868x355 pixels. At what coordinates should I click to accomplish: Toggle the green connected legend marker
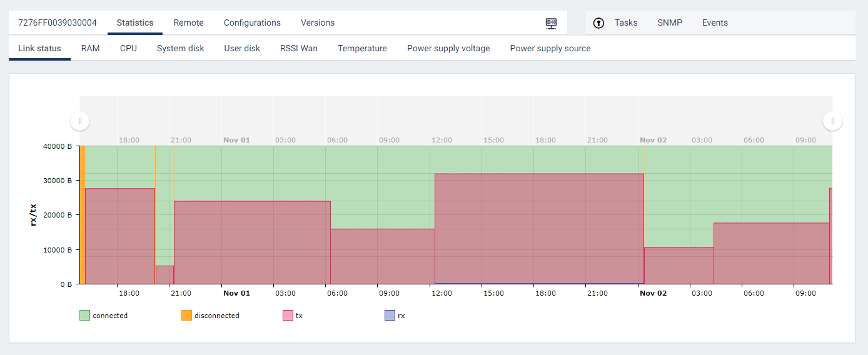coord(84,316)
